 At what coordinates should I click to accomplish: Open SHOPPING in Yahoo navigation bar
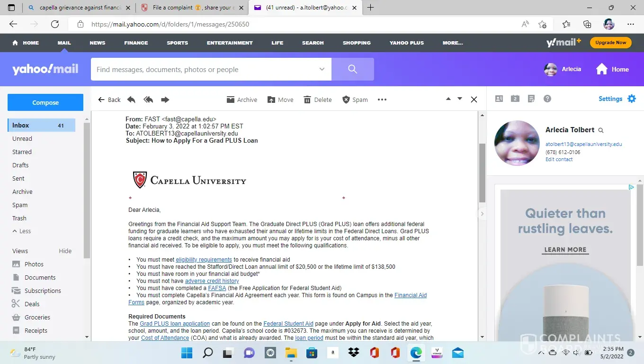coord(357,43)
